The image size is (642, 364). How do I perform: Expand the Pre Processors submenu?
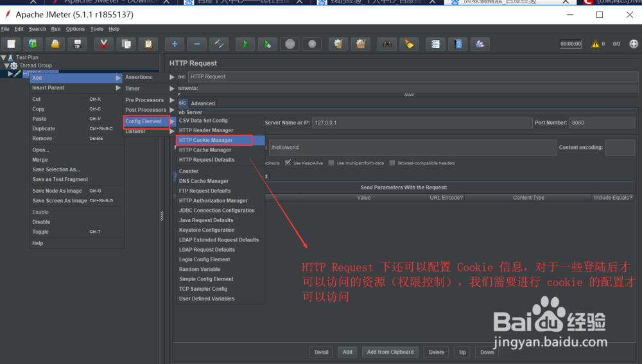pyautogui.click(x=150, y=100)
